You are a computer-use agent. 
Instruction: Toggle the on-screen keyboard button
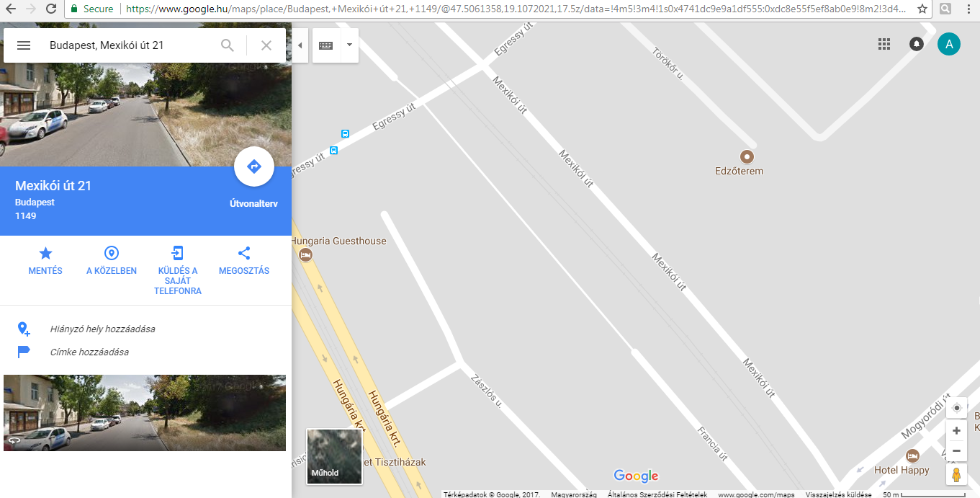(325, 45)
